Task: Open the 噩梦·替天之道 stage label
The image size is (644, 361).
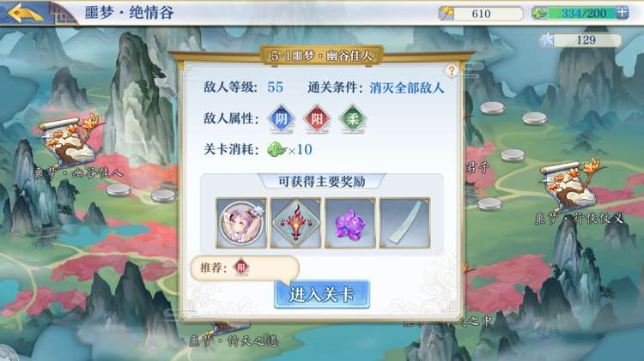Action: tap(234, 340)
